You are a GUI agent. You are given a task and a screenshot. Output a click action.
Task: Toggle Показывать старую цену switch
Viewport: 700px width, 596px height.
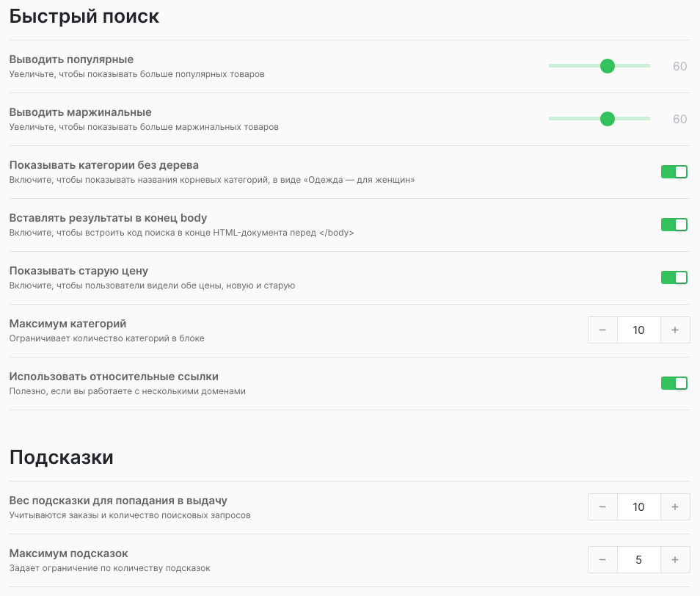(674, 277)
